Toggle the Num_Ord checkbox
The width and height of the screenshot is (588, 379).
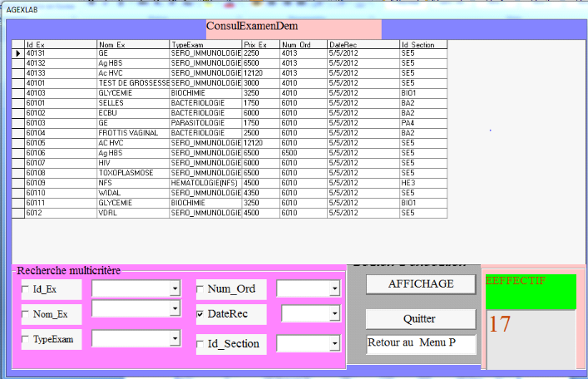tap(200, 289)
